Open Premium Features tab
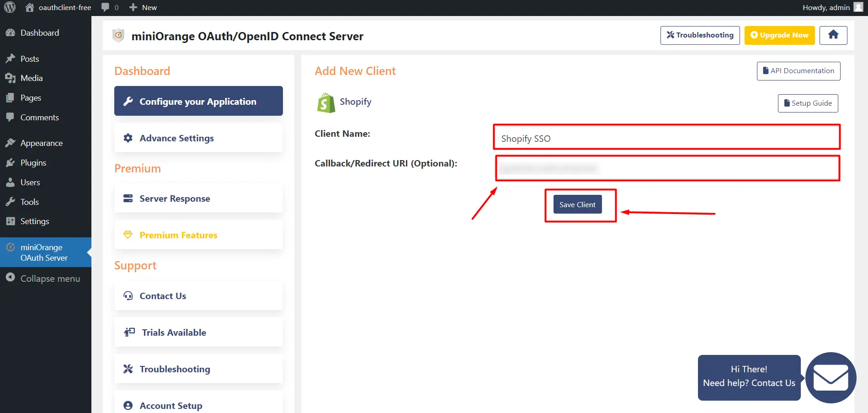 (198, 235)
